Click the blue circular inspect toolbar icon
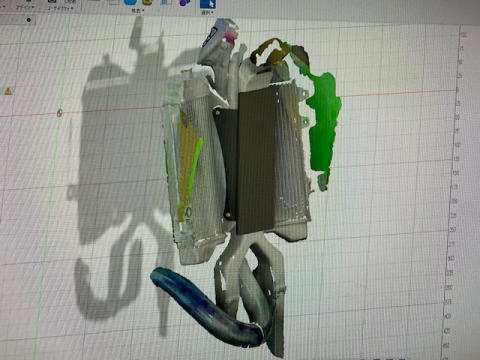Image resolution: width=480 pixels, height=360 pixels. click(x=130, y=2)
